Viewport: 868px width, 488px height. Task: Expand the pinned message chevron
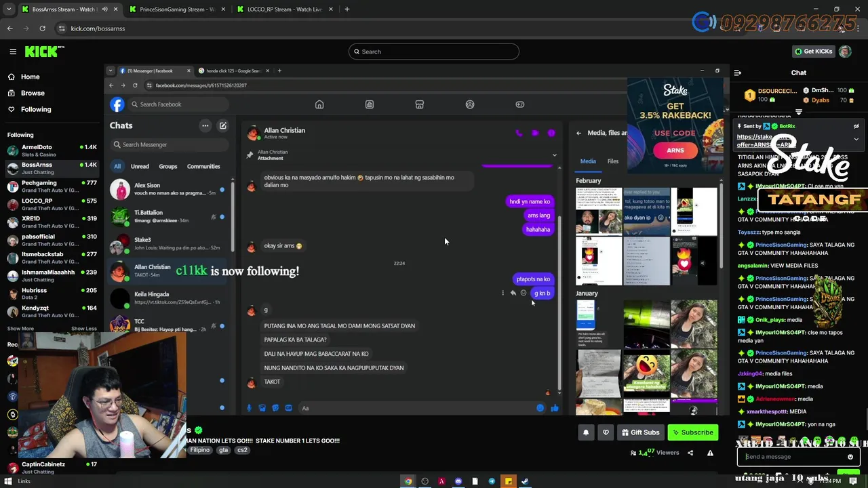pos(856,139)
